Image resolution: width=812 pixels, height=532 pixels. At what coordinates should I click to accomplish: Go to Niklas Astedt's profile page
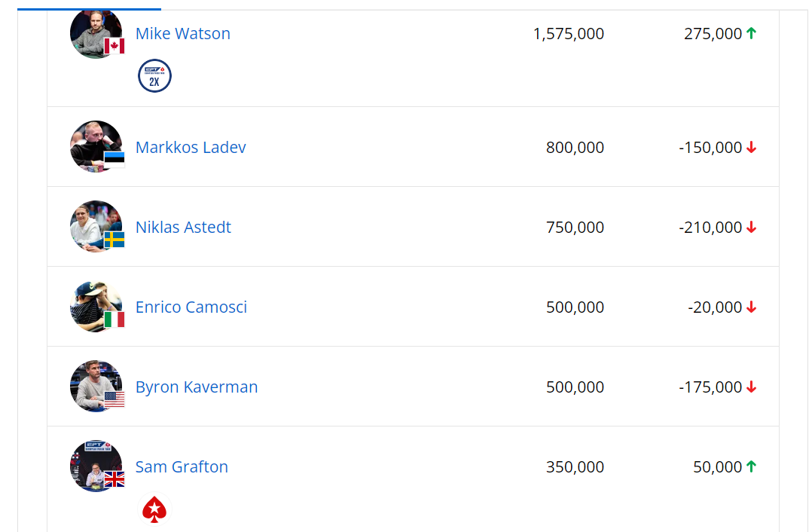[x=183, y=227]
